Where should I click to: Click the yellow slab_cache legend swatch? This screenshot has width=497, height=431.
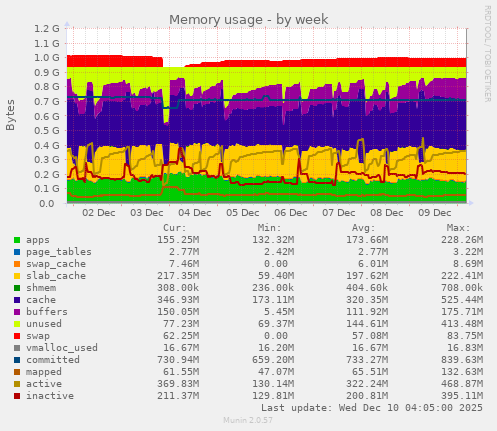pos(17,276)
